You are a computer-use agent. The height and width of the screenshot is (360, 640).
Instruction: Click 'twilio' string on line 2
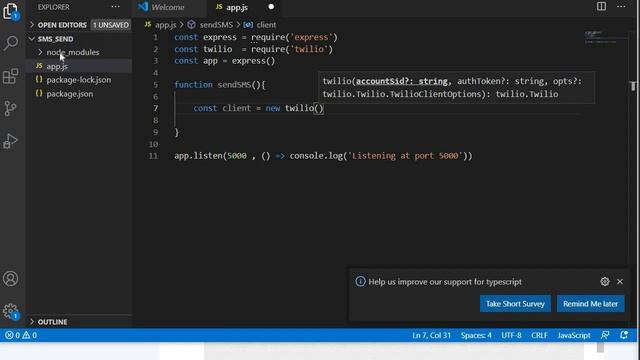(309, 49)
